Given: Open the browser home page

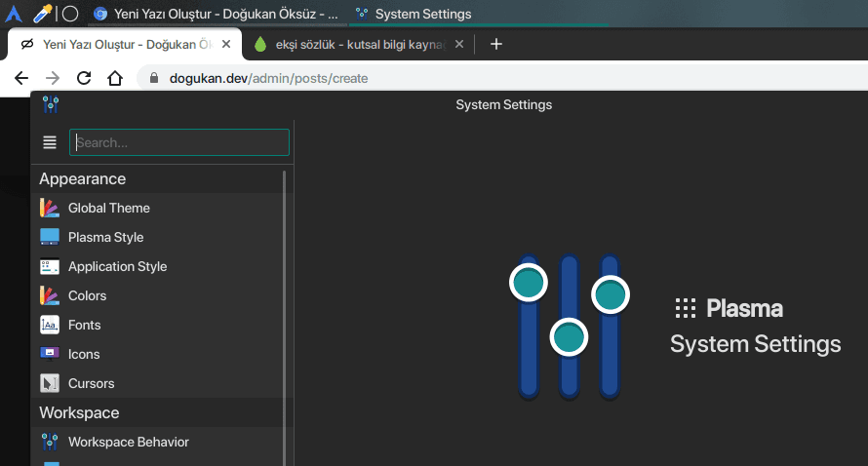Looking at the screenshot, I should pos(114,78).
